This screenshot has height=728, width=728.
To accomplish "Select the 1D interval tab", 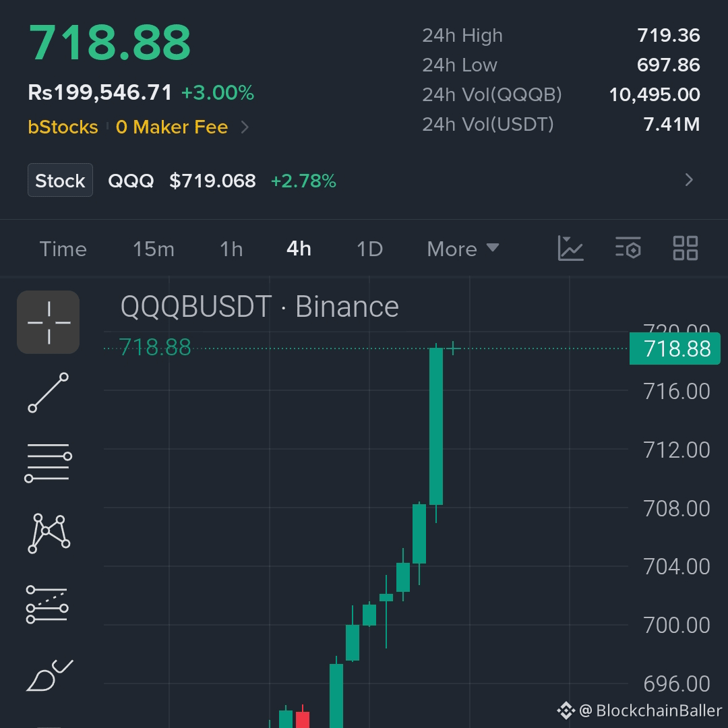I will point(369,249).
